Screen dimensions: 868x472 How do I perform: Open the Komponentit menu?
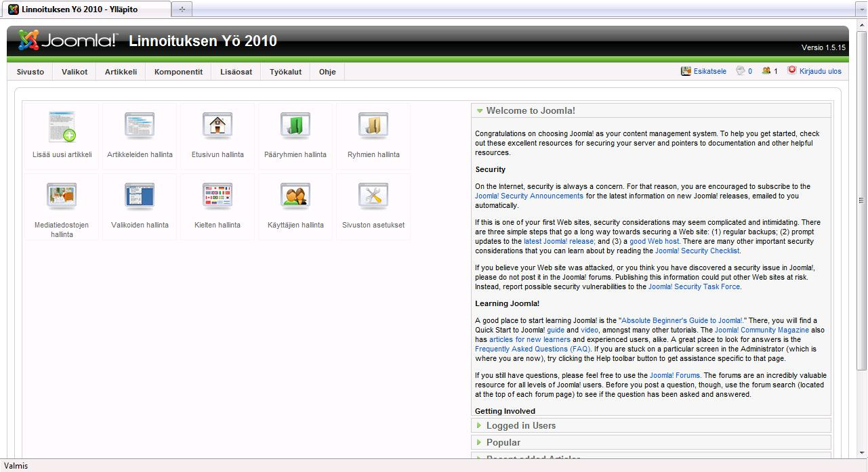178,72
